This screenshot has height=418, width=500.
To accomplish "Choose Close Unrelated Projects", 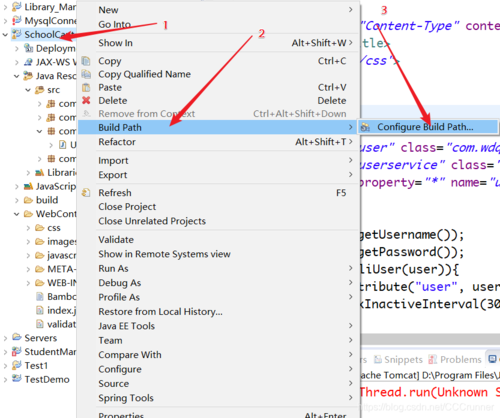I will 219,221.
